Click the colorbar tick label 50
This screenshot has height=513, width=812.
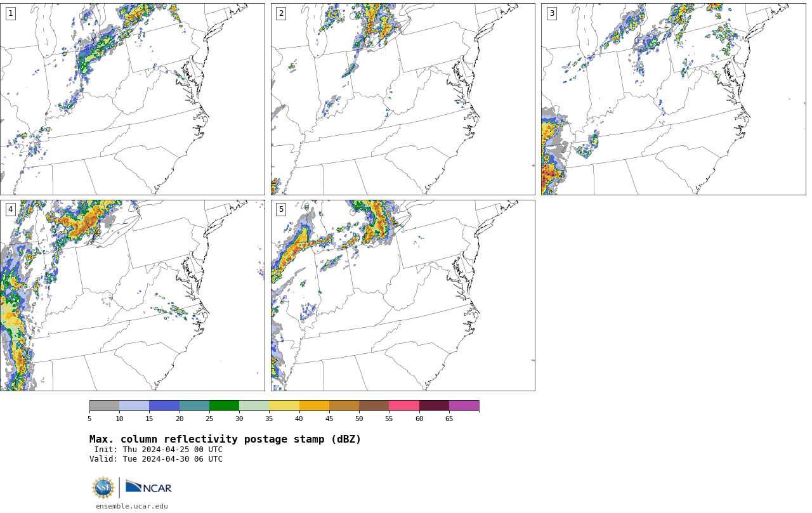(359, 419)
